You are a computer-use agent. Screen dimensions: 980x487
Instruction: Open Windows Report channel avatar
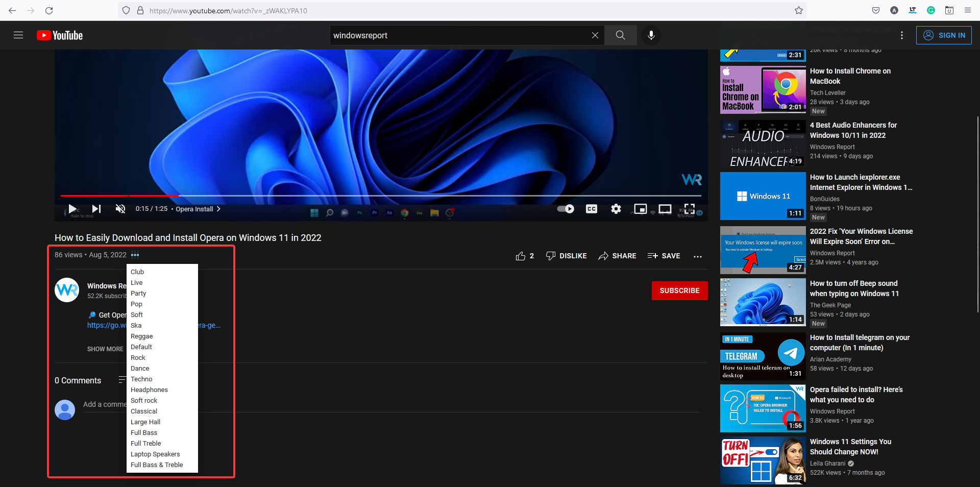tap(67, 290)
